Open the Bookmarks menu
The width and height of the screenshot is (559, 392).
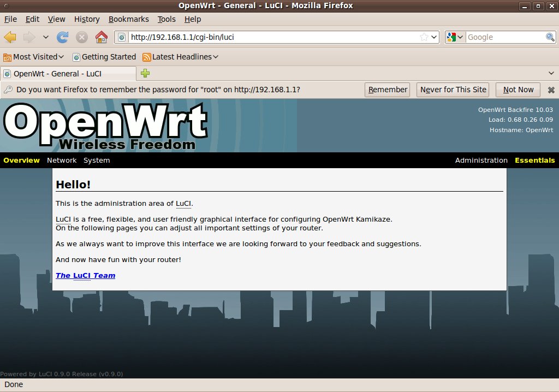tap(128, 19)
